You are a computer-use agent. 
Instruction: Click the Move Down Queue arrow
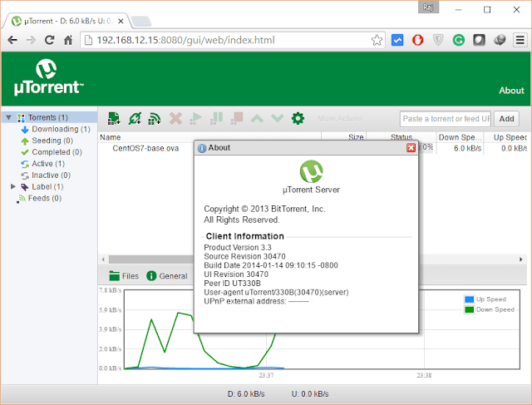click(x=278, y=118)
